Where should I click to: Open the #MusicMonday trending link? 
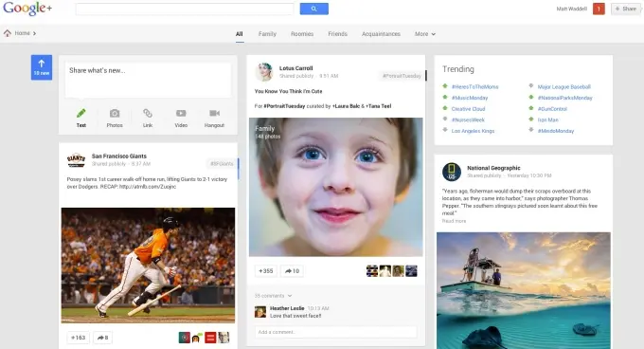(x=470, y=98)
